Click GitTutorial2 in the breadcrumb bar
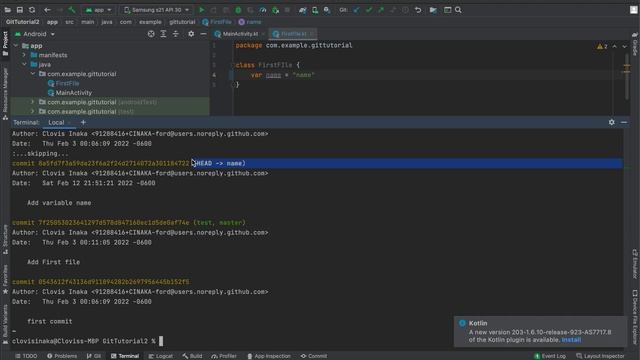The height and width of the screenshot is (360, 640). (x=22, y=22)
